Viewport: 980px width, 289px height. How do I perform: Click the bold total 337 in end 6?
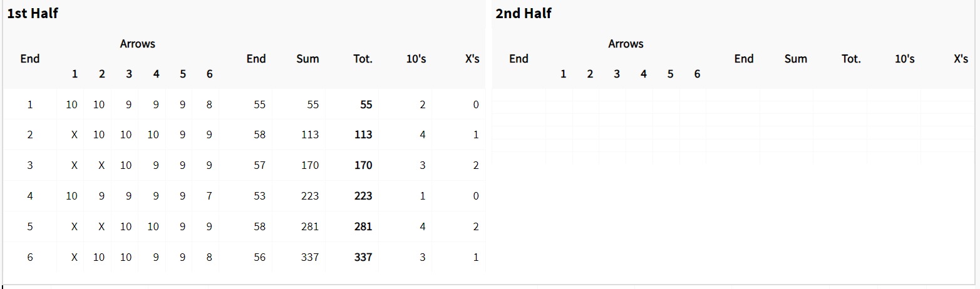[x=363, y=257]
